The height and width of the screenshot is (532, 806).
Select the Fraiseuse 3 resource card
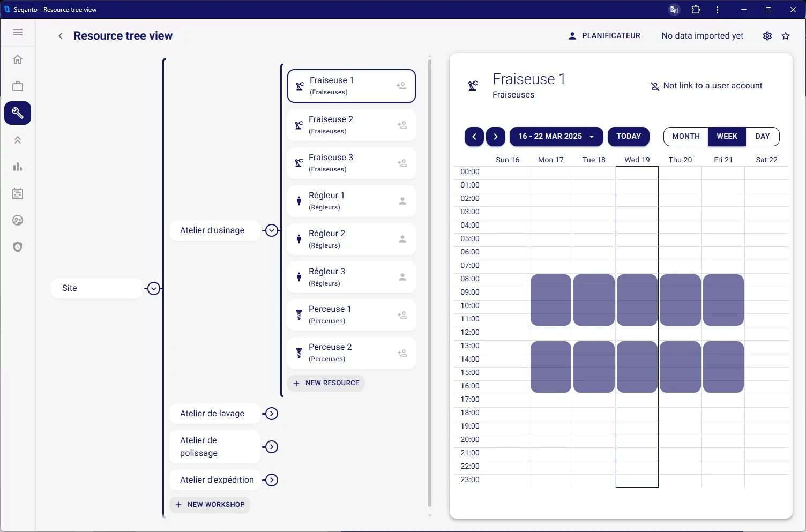pyautogui.click(x=351, y=163)
